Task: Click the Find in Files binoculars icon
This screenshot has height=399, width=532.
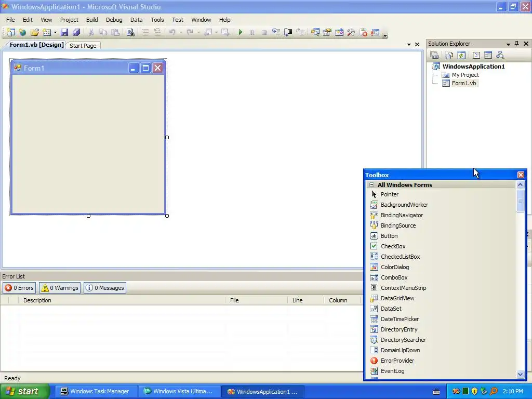Action: coord(130,32)
